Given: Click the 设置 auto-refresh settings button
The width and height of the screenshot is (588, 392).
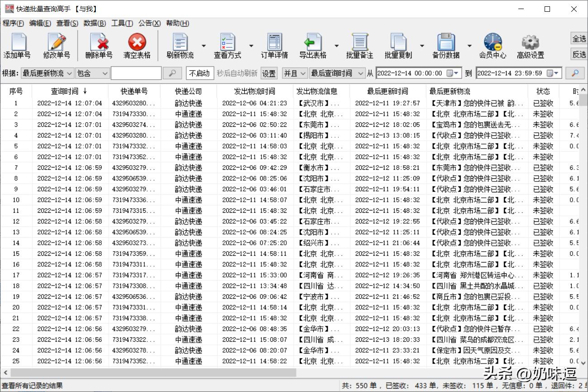Looking at the screenshot, I should coord(268,72).
